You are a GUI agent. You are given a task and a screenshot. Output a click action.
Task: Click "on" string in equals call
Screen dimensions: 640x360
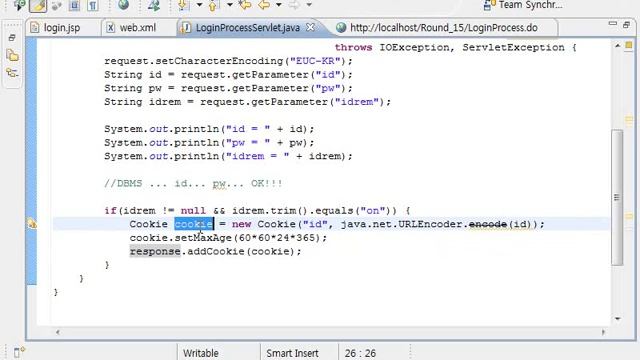coord(373,211)
